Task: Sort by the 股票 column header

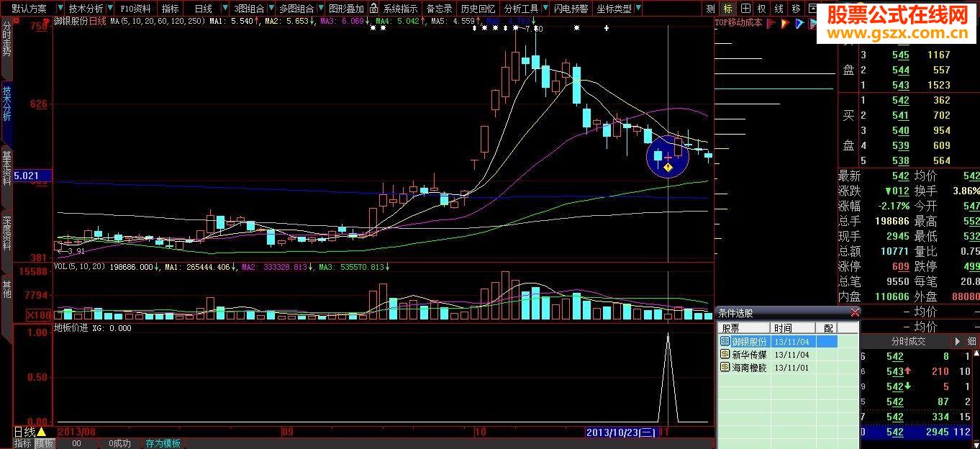Action: [x=745, y=327]
